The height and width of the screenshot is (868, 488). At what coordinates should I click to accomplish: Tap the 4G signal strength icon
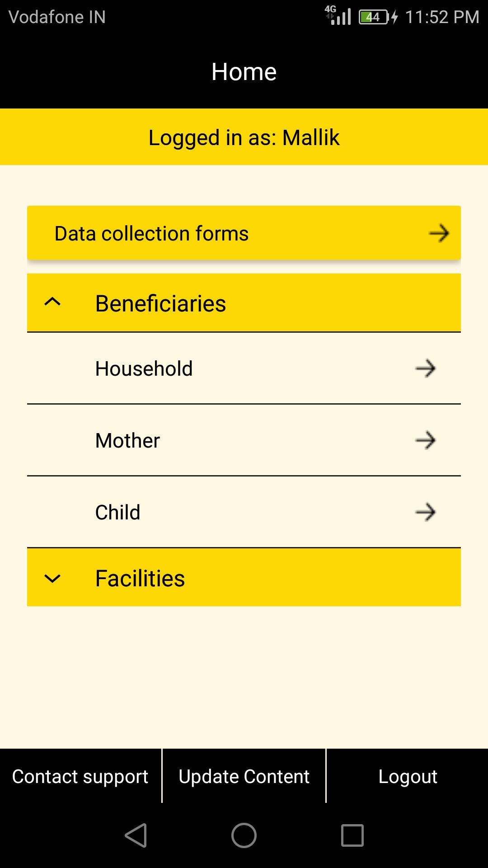pyautogui.click(x=338, y=15)
